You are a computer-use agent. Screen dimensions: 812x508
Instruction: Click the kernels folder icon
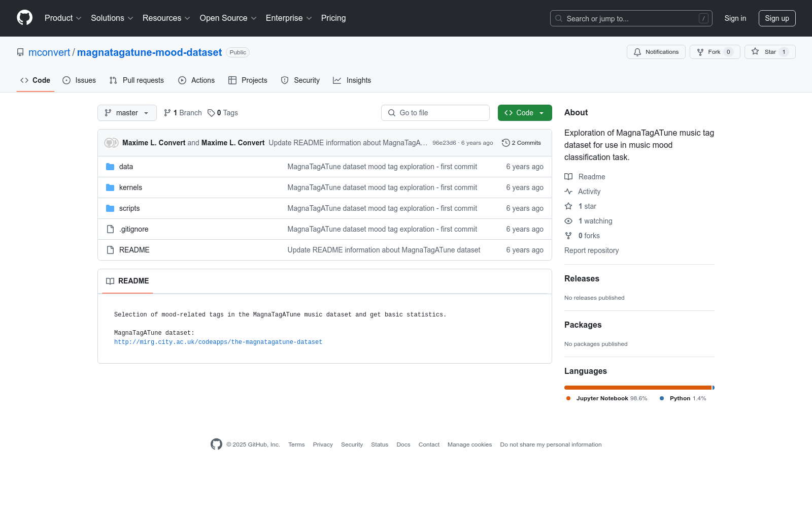click(x=110, y=187)
